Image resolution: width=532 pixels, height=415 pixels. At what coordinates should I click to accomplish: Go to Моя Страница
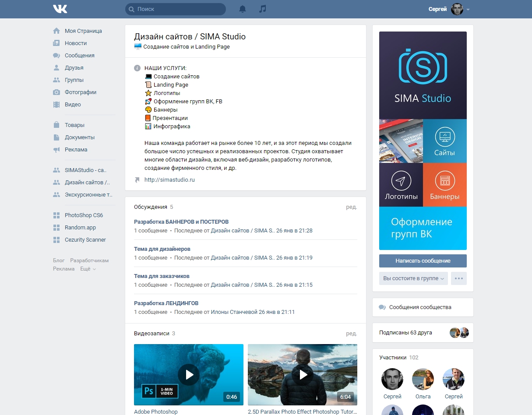point(83,31)
